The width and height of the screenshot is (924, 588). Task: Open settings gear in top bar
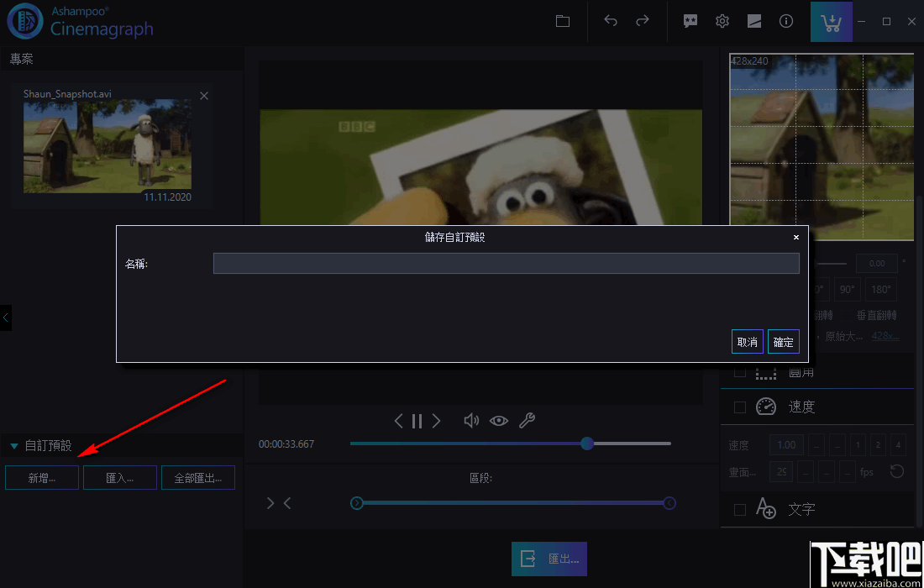click(722, 21)
